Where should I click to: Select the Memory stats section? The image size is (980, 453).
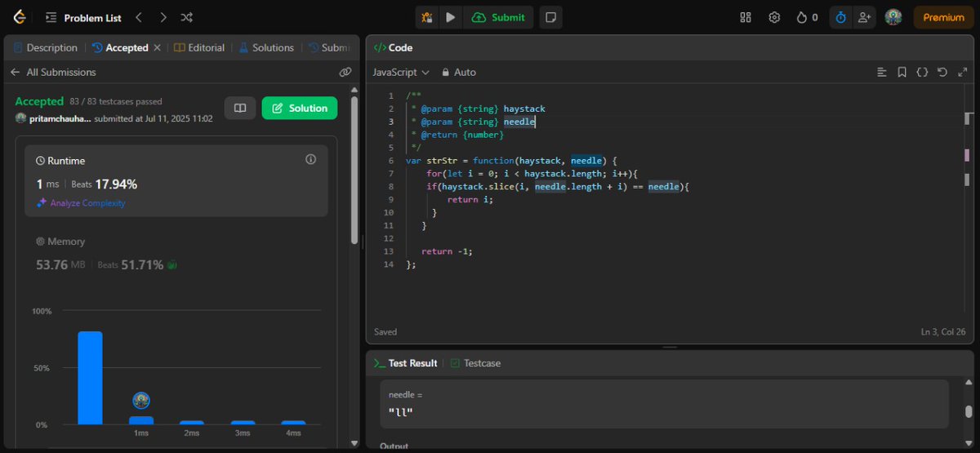click(x=176, y=253)
